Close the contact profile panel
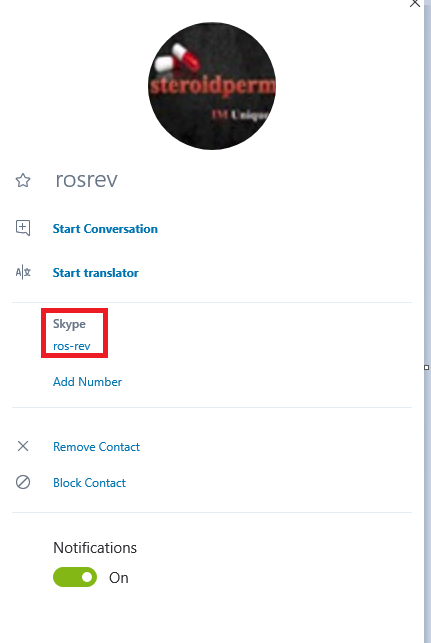 [x=415, y=3]
